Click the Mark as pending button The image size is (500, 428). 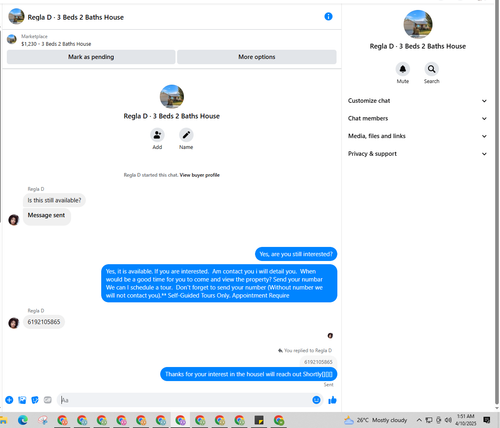pos(91,57)
